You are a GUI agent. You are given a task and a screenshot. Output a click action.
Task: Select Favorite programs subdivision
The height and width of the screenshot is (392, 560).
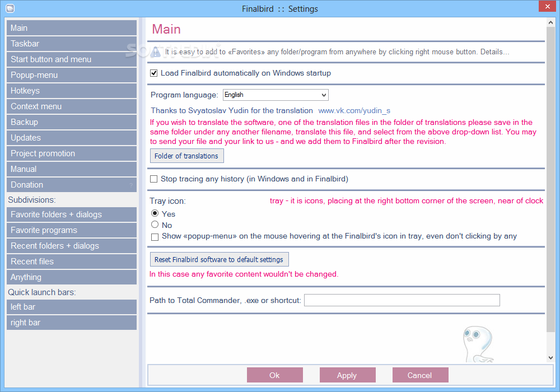click(x=72, y=230)
